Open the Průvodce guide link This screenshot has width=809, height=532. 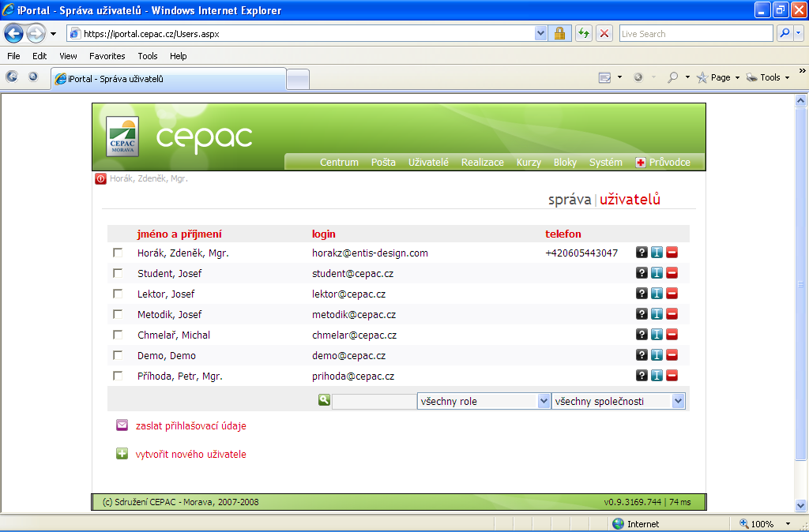tap(663, 163)
